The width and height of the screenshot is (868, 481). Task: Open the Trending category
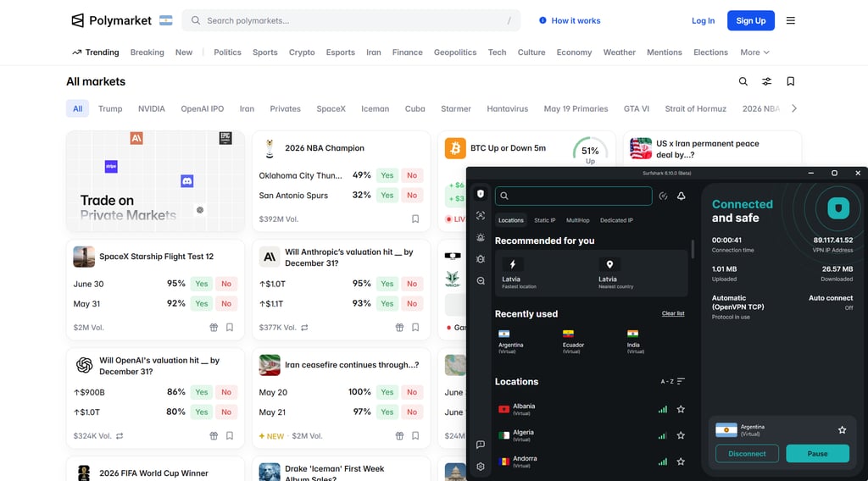[95, 52]
